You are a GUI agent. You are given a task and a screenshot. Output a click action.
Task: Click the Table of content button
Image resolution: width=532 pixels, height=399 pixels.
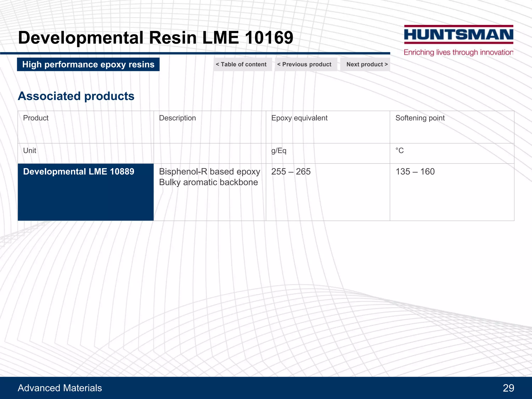242,64
